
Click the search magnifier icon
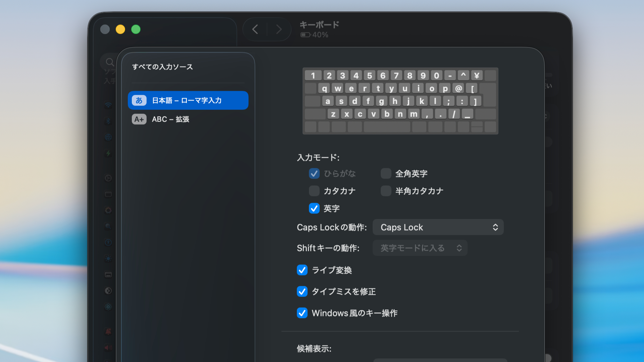click(x=110, y=62)
